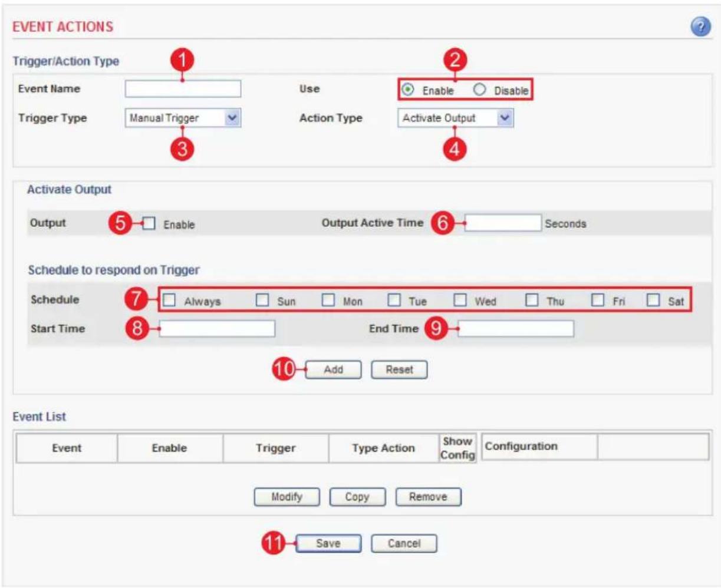Click the End Time input field
Viewport: 721px width, 588px height.
point(516,328)
